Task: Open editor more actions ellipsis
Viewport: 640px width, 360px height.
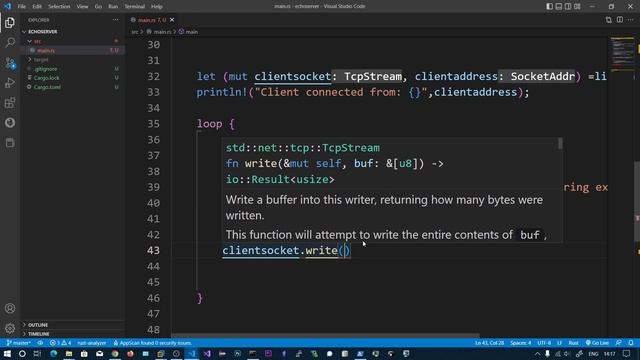Action: pos(631,20)
